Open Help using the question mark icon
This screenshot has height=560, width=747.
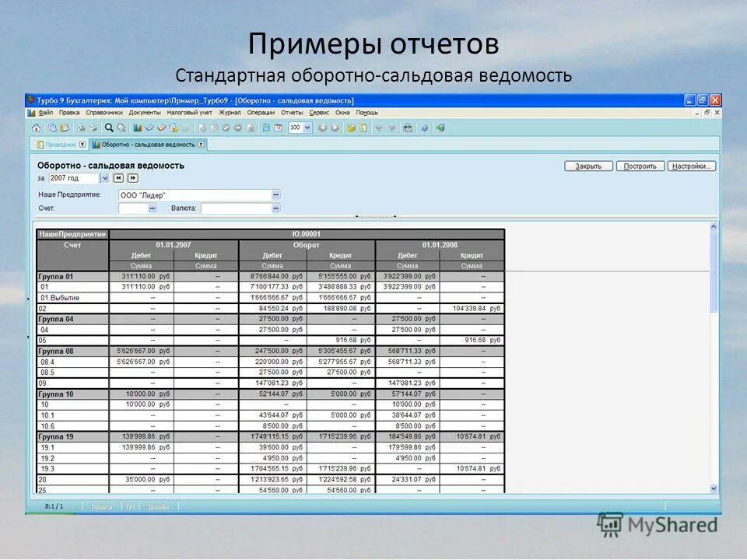(423, 128)
